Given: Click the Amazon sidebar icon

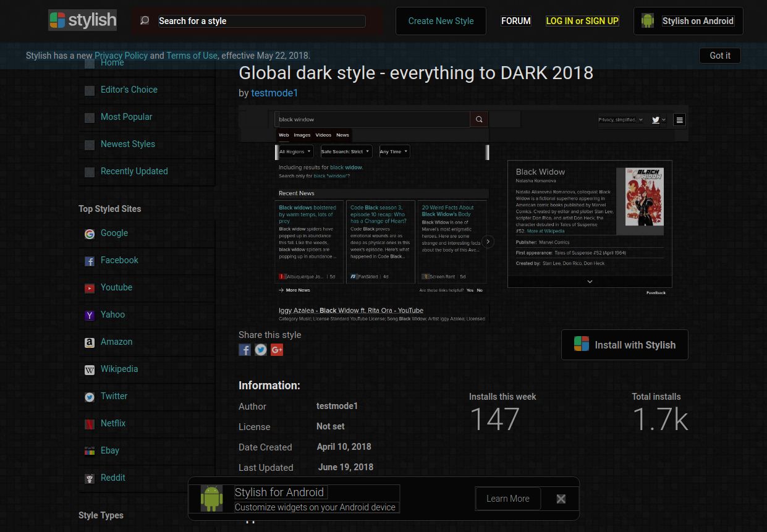Looking at the screenshot, I should [90, 342].
